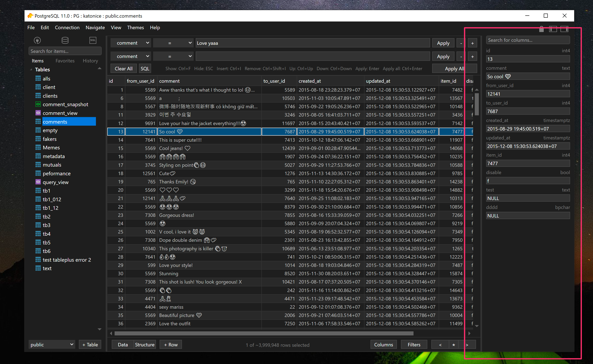Click Clear All filters button
The height and width of the screenshot is (364, 593).
pos(123,68)
